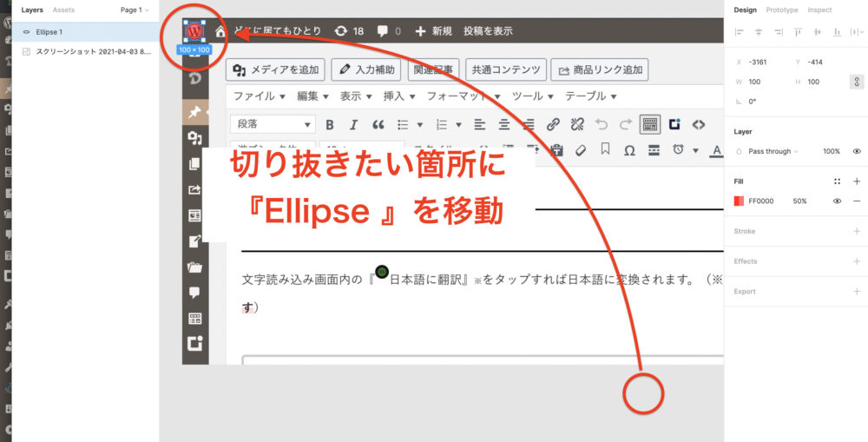Select the Ellipse 1 layer row
The height and width of the screenshot is (442, 868).
click(x=86, y=32)
